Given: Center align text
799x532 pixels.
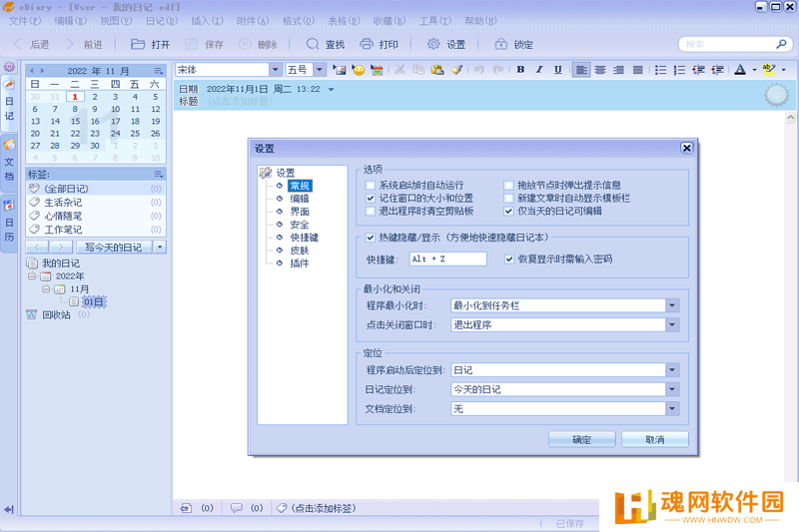Looking at the screenshot, I should pyautogui.click(x=600, y=70).
